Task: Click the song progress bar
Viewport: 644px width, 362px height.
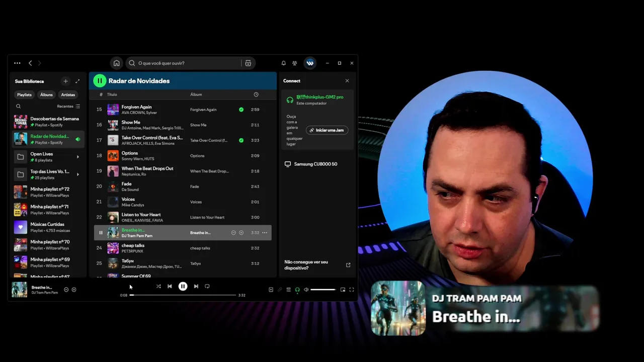Action: click(x=183, y=295)
